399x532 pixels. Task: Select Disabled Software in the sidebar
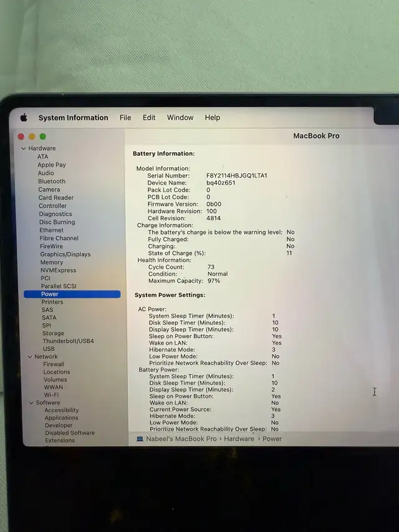70,433
